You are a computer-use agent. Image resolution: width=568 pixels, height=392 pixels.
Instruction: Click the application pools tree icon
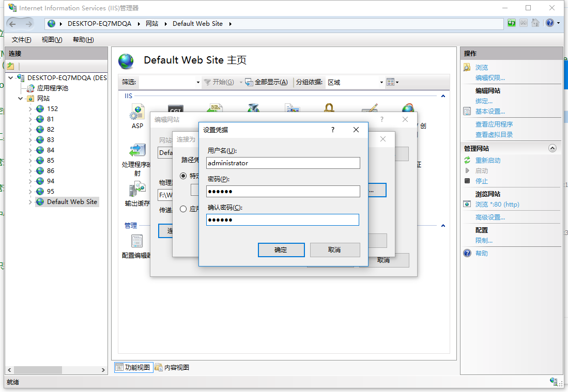[x=31, y=88]
